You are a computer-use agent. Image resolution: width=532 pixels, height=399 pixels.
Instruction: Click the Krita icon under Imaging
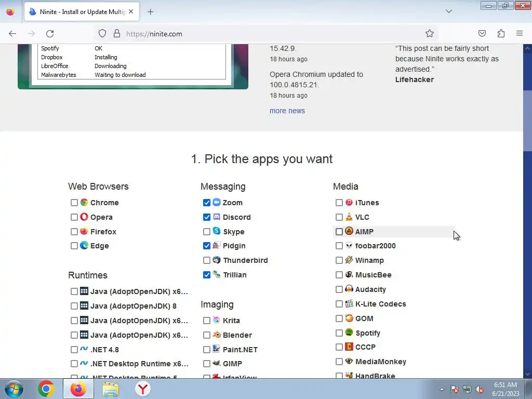coord(217,320)
